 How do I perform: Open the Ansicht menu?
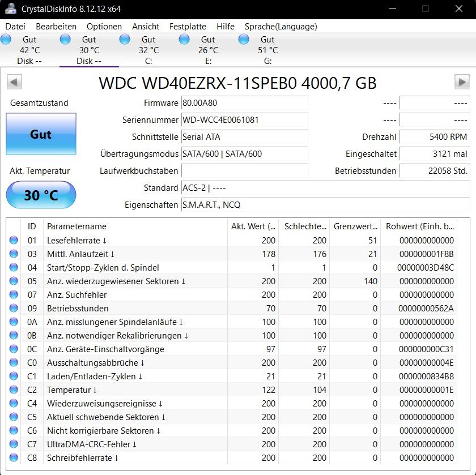click(146, 27)
